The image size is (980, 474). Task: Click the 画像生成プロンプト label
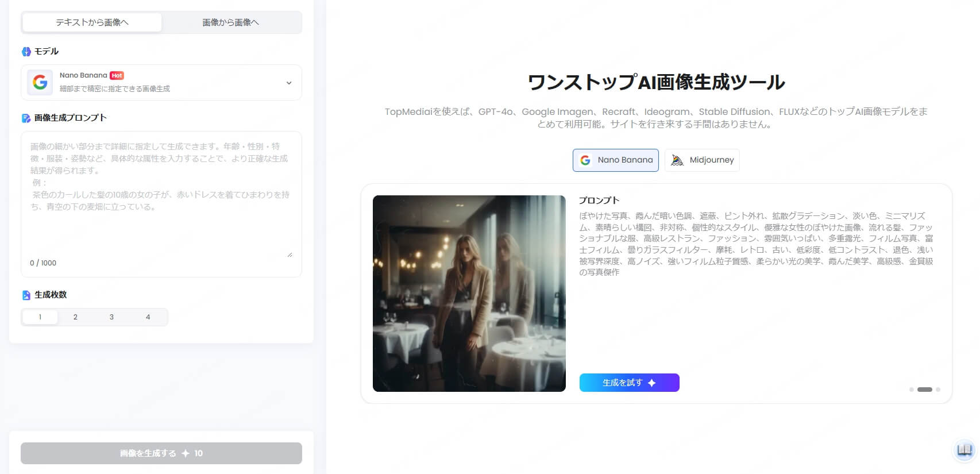click(x=71, y=118)
